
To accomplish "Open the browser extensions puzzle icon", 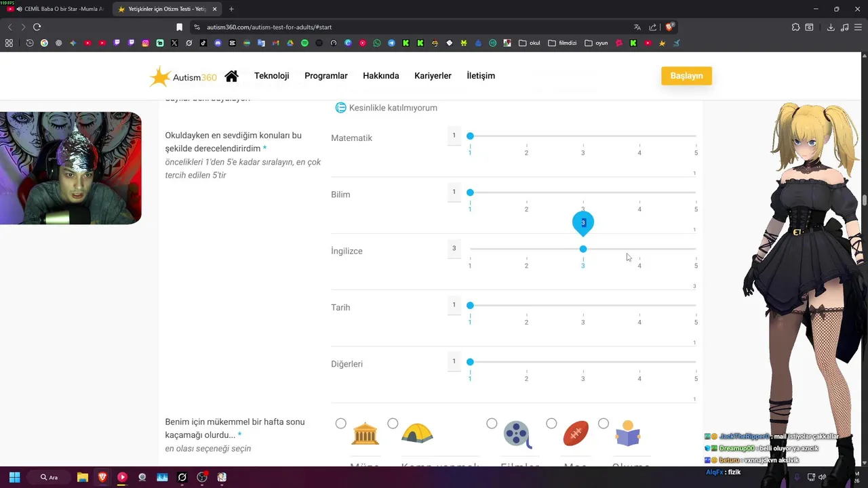I will pyautogui.click(x=795, y=27).
